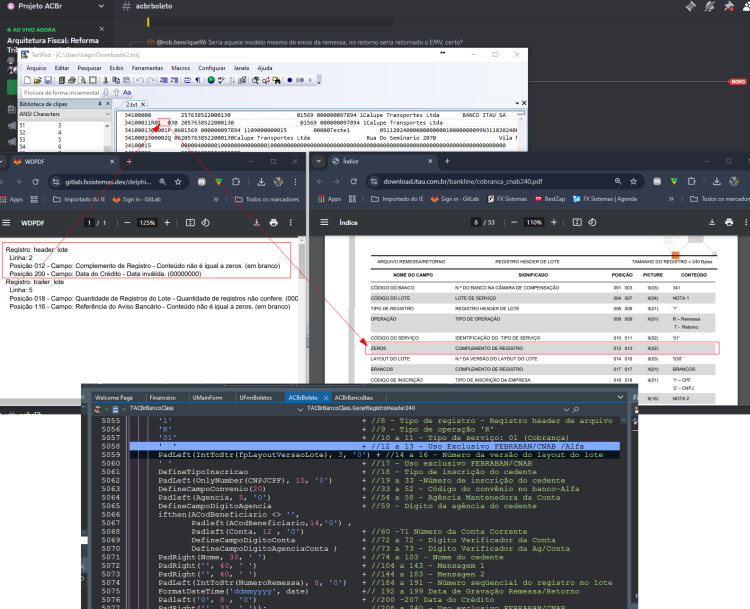
Task: Click TextPad save file icon
Action: tap(46, 80)
